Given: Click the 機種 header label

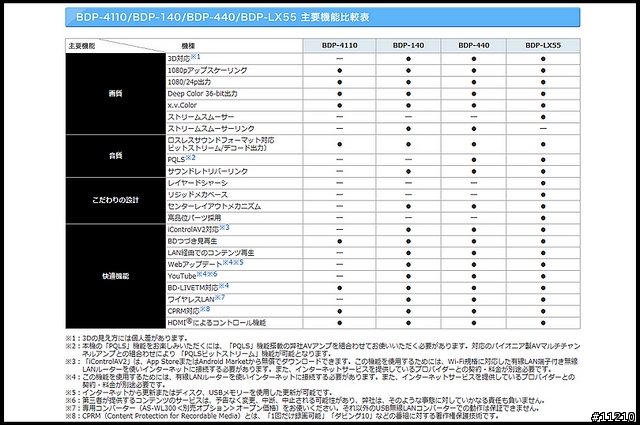Looking at the screenshot, I should [188, 46].
